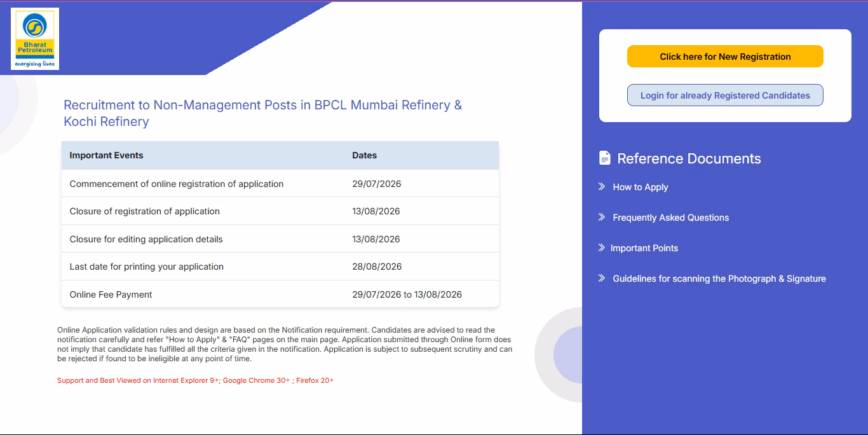Screen dimensions: 868x435
Task: Click the red Support and Best Viewed note
Action: (x=195, y=380)
